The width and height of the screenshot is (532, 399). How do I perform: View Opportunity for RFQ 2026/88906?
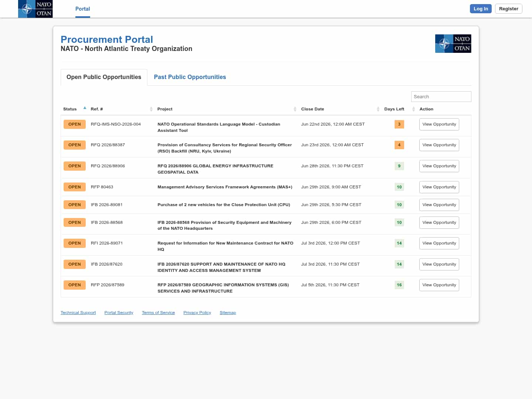439,166
